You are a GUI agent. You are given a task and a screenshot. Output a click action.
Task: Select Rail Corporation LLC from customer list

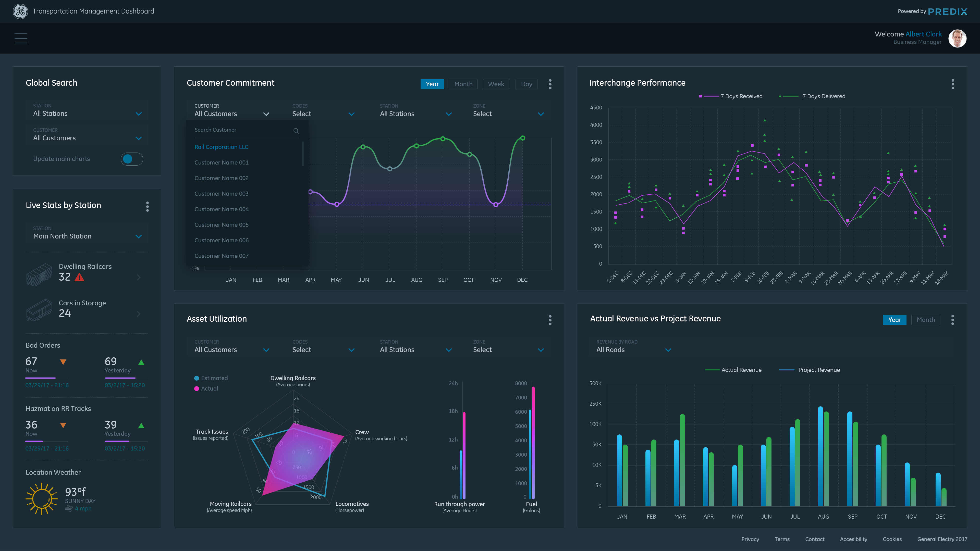click(x=222, y=147)
